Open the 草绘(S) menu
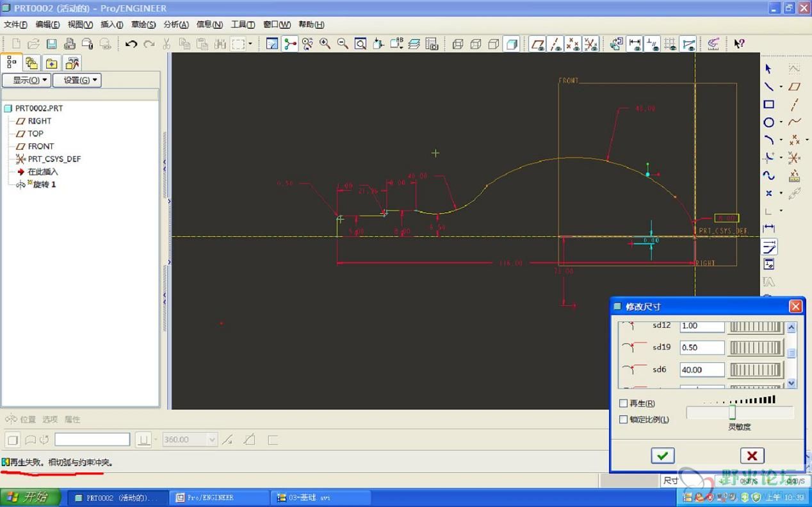This screenshot has width=812, height=507. [143, 24]
